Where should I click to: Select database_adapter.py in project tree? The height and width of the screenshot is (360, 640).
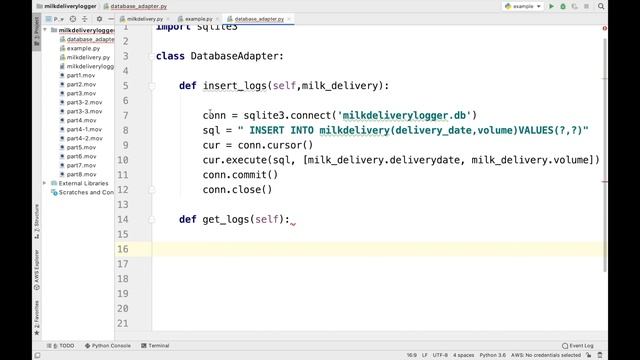tap(87, 40)
